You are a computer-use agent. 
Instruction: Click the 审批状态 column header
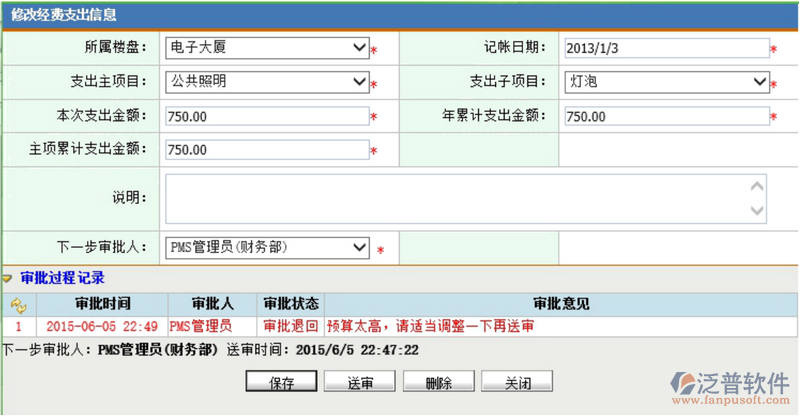click(291, 304)
